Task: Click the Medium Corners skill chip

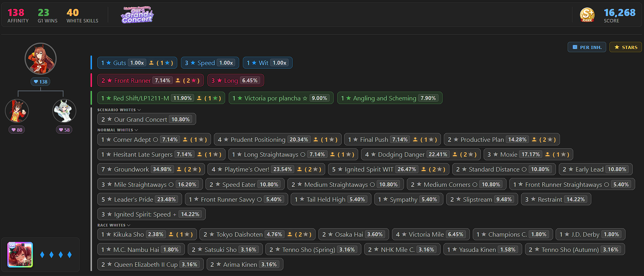Action: click(x=457, y=184)
